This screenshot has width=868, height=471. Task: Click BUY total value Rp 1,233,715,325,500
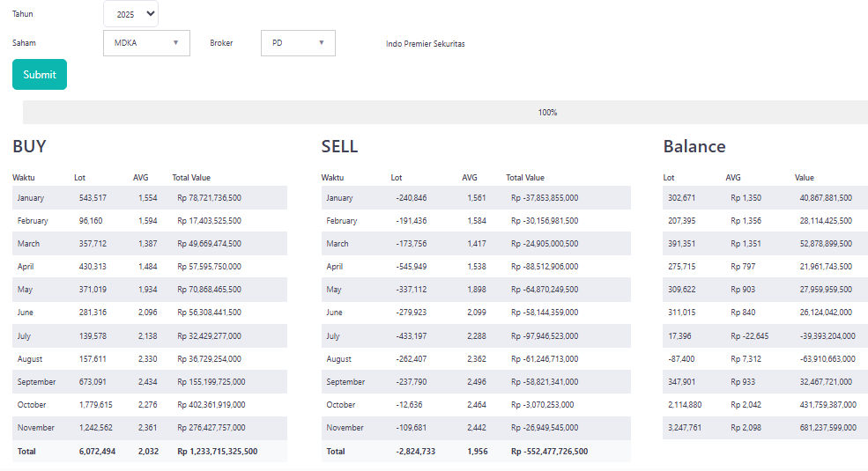(x=217, y=452)
